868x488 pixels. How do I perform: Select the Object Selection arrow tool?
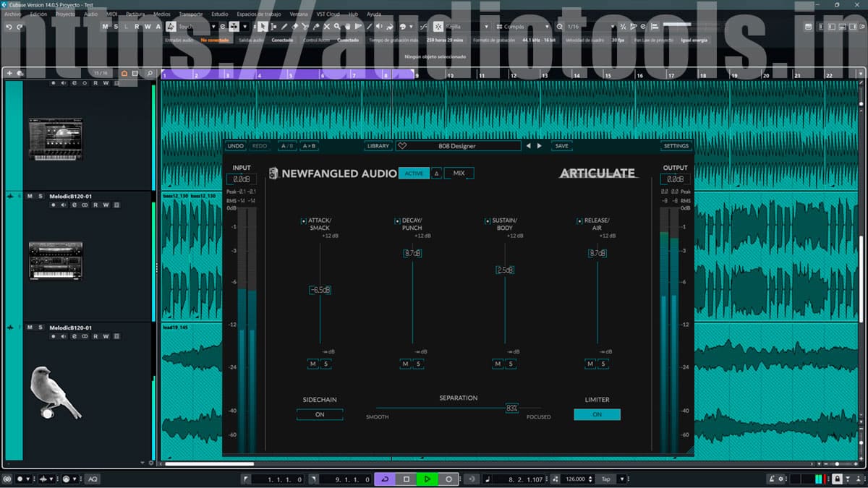click(x=263, y=27)
